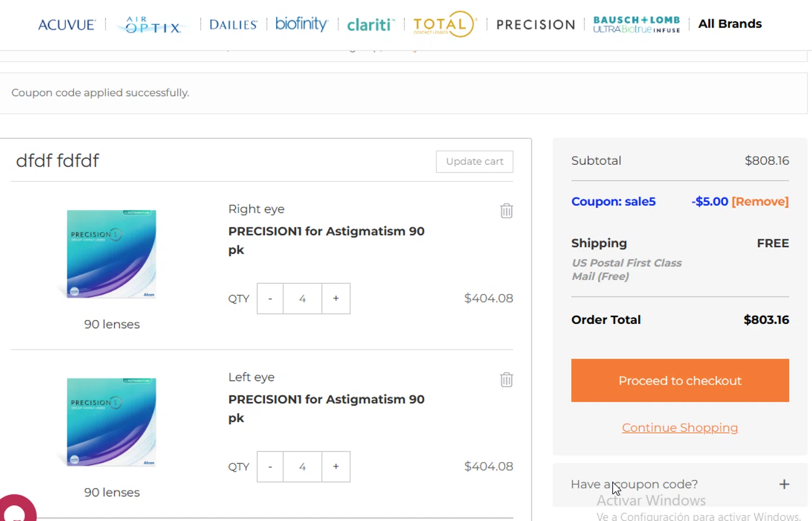
Task: Open the Air Optix brand logo
Action: pos(153,25)
